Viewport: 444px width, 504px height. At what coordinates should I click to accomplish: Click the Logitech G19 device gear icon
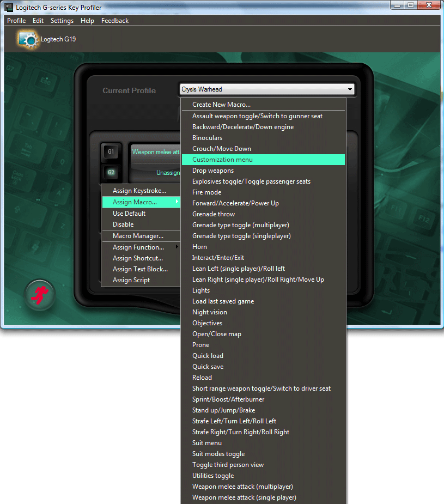[x=28, y=40]
